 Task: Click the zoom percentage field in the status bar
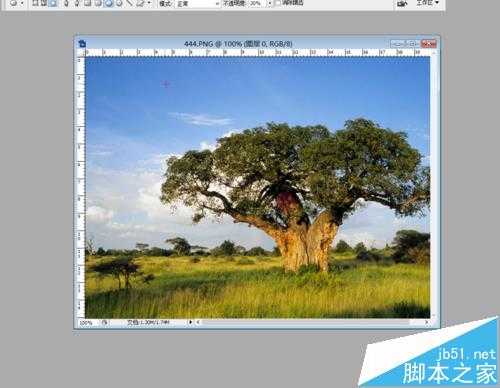86,322
